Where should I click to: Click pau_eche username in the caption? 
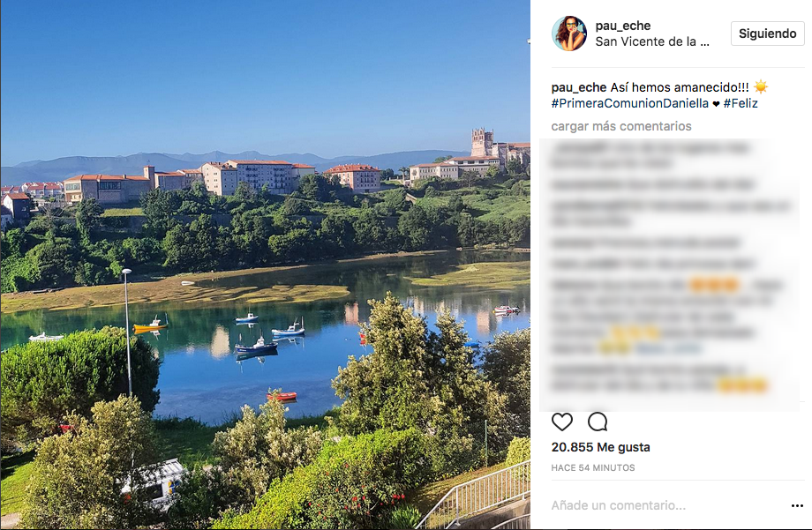[578, 87]
